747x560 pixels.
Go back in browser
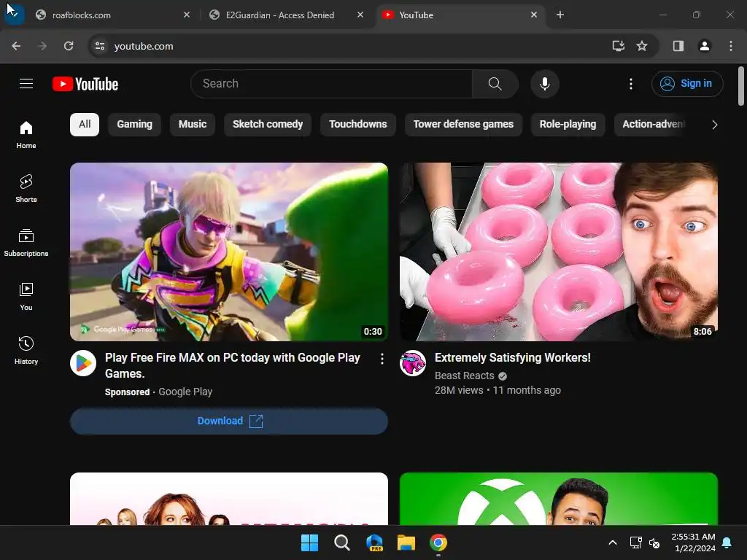click(x=16, y=46)
